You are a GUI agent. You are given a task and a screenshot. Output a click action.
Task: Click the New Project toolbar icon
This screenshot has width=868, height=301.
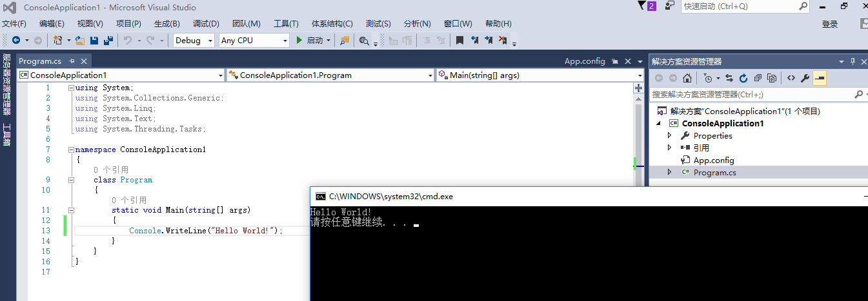pyautogui.click(x=57, y=40)
